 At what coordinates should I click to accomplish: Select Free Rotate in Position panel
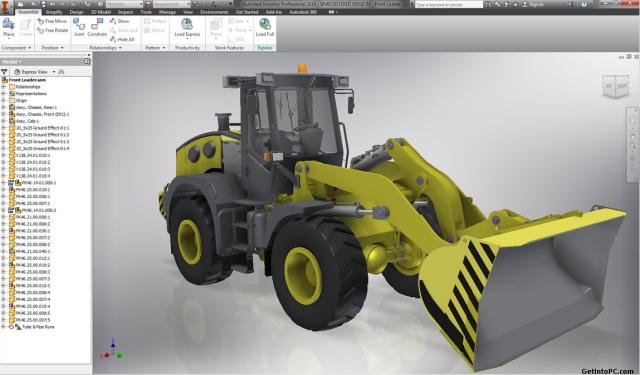(x=53, y=30)
